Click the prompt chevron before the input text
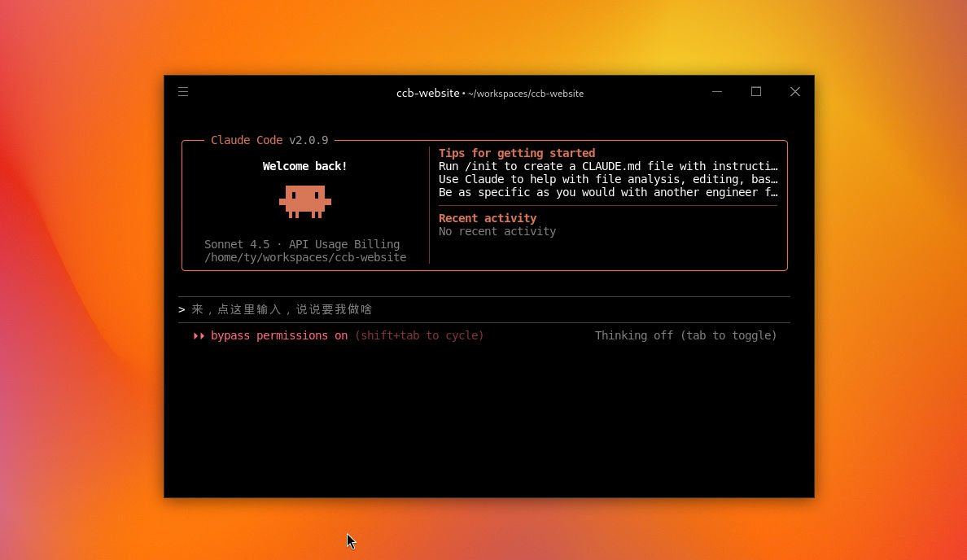 pos(181,308)
